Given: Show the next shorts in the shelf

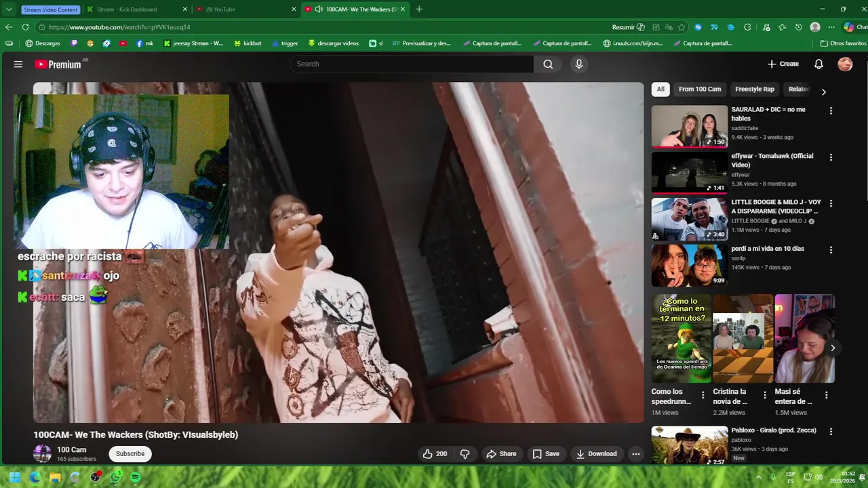Looking at the screenshot, I should point(832,348).
